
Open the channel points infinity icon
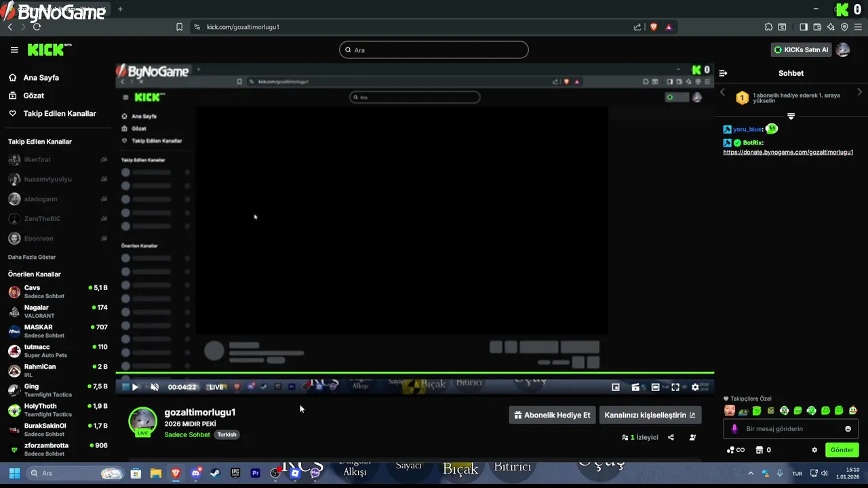[736, 450]
